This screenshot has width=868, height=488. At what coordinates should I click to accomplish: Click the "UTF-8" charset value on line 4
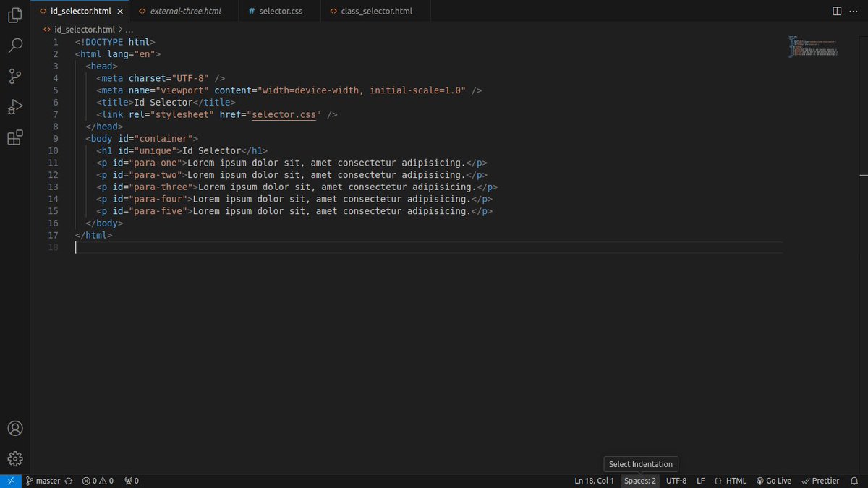click(x=190, y=78)
